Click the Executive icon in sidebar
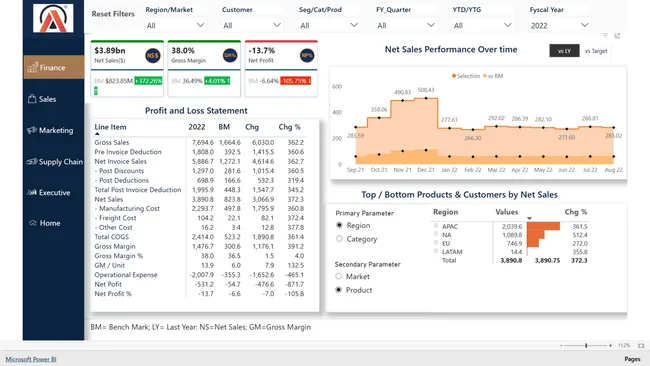 32,192
